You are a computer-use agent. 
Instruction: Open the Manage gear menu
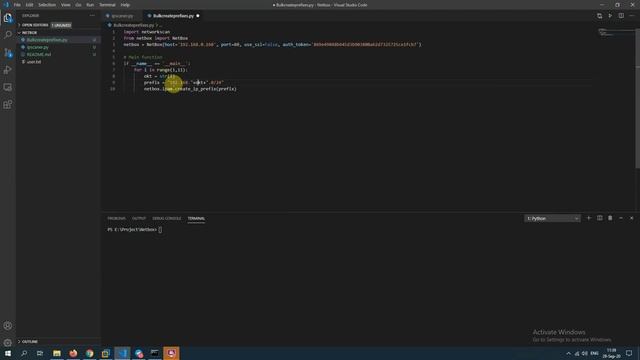(8, 342)
